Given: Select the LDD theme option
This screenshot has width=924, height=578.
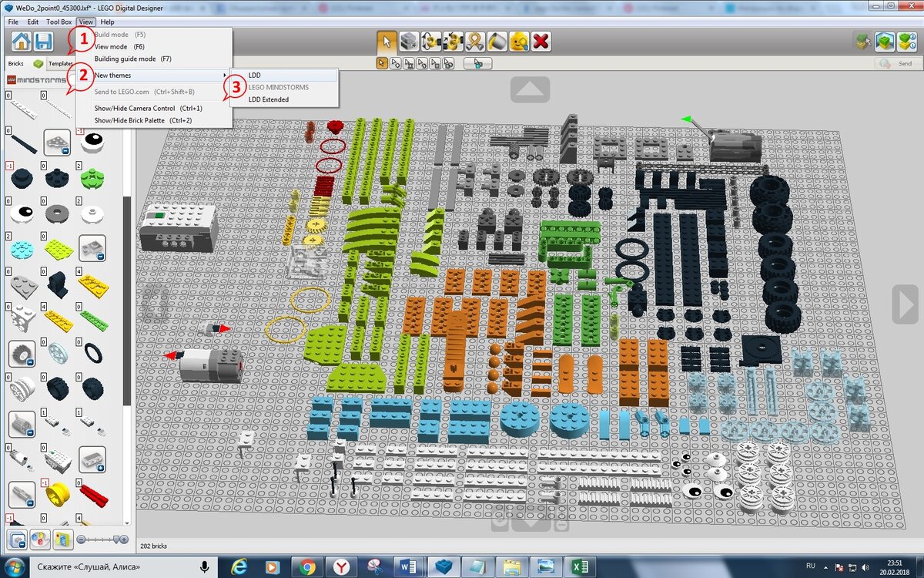Looking at the screenshot, I should [284, 76].
